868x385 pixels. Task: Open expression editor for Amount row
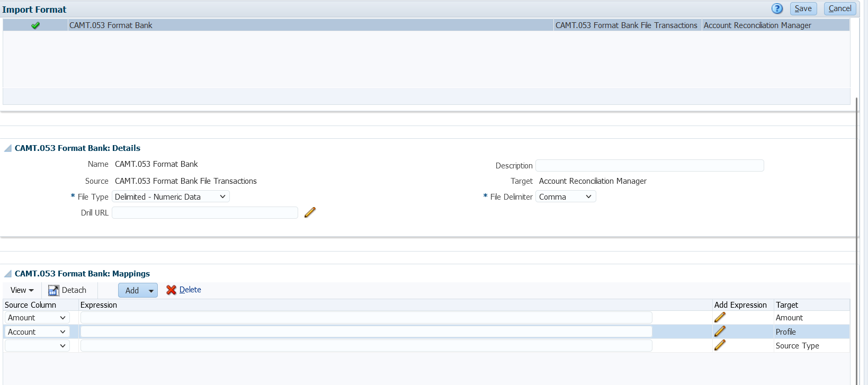coord(720,317)
